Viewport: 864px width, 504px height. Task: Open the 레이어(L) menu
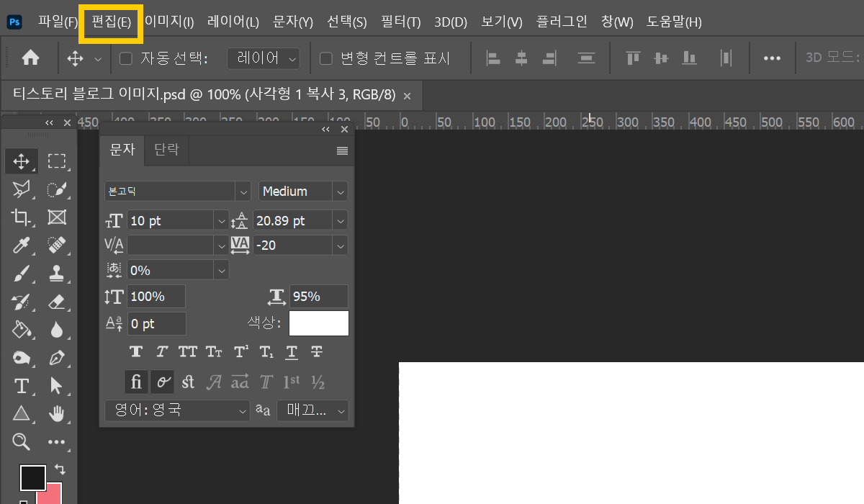(x=233, y=22)
